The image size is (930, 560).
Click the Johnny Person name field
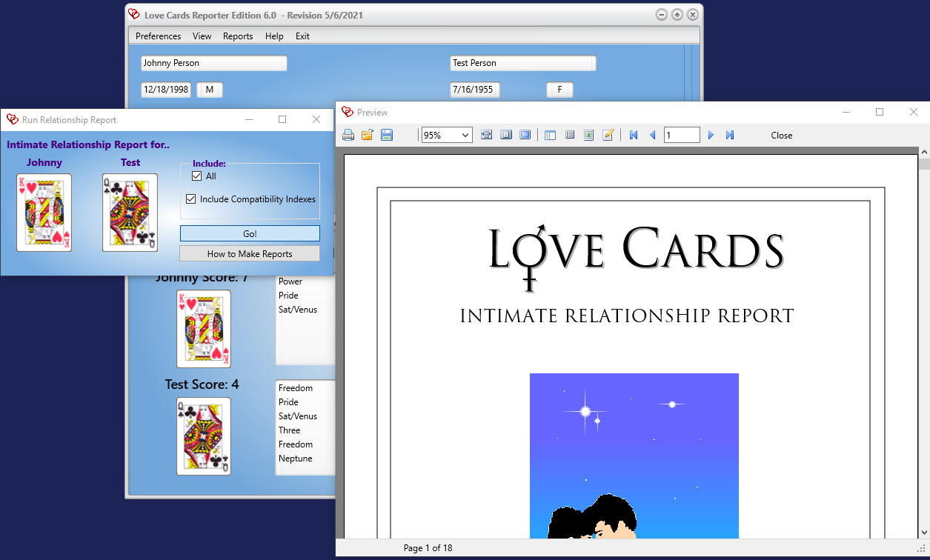213,63
